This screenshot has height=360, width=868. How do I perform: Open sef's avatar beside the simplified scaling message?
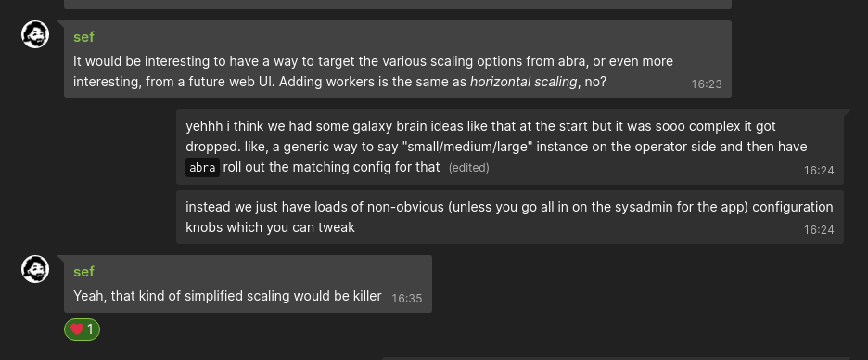(x=35, y=270)
